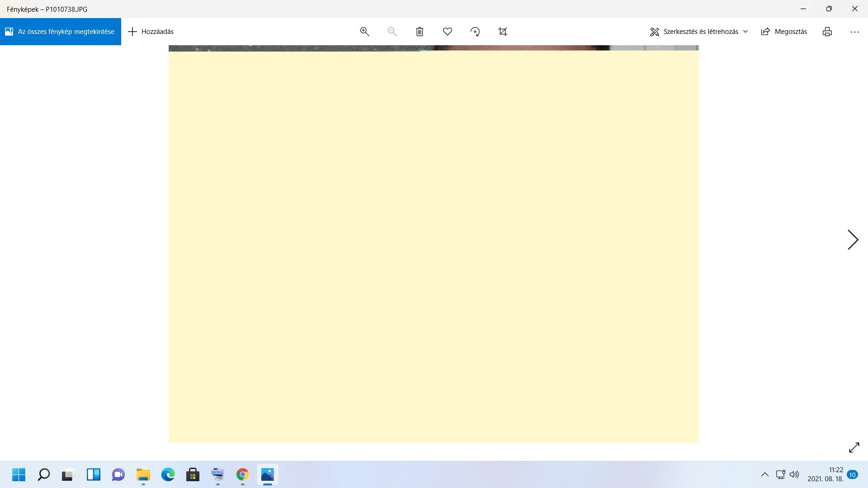Launch Microsoft Edge from taskbar
Image resolution: width=868 pixels, height=488 pixels.
point(168,475)
